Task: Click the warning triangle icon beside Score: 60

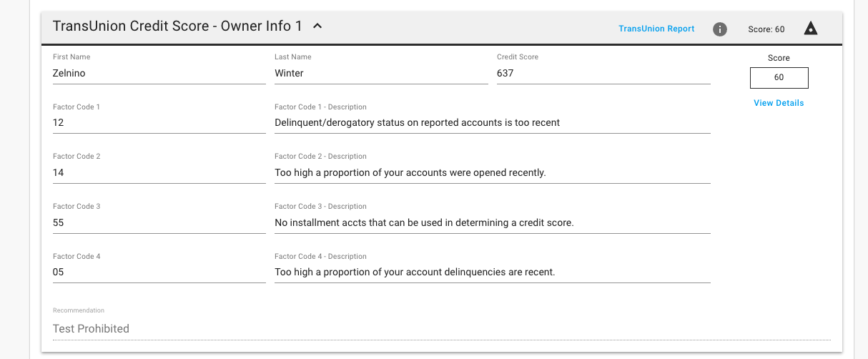Action: pos(810,29)
